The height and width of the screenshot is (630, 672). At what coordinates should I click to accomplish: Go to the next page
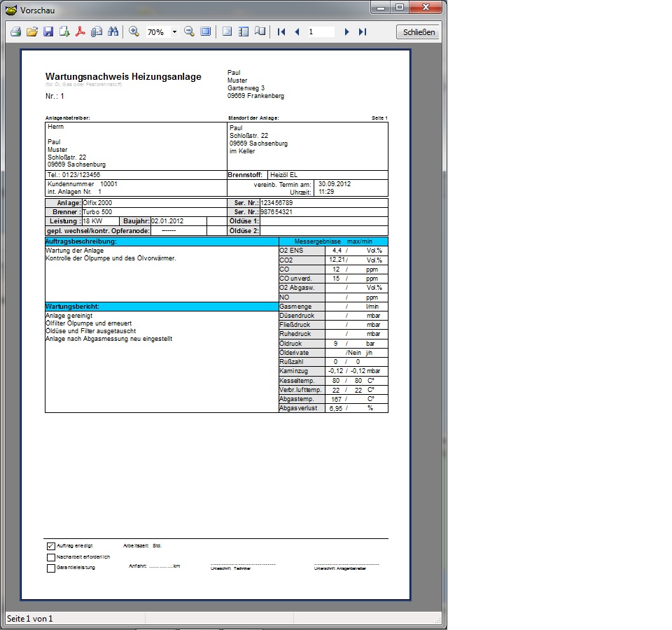[346, 31]
